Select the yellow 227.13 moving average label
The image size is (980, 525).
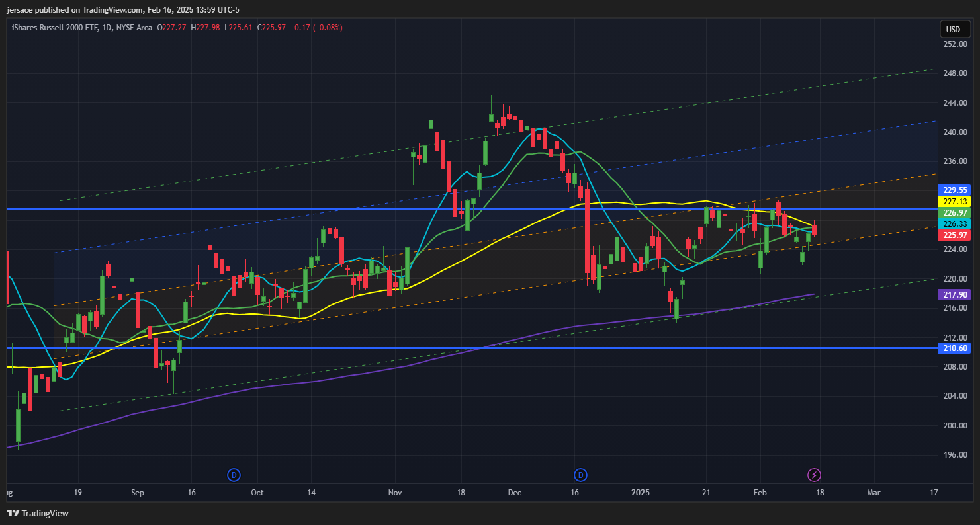click(x=956, y=201)
